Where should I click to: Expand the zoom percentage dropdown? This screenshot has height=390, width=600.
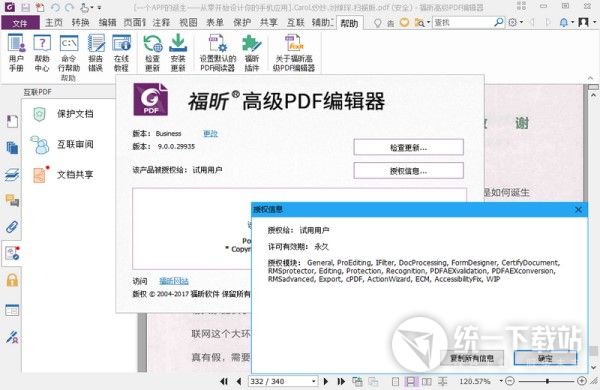tap(501, 381)
